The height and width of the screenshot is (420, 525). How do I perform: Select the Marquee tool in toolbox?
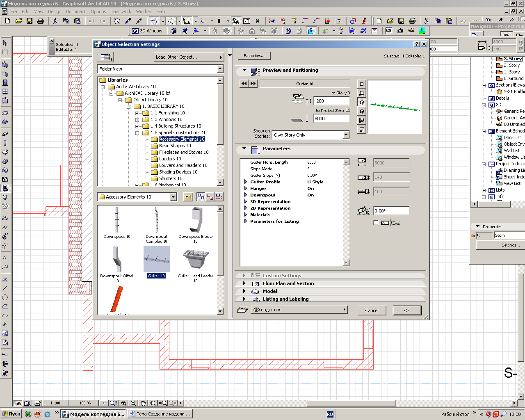(x=5, y=52)
